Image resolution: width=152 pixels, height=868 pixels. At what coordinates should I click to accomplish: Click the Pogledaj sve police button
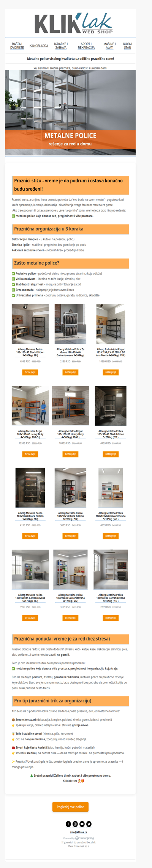pyautogui.click(x=70, y=807)
